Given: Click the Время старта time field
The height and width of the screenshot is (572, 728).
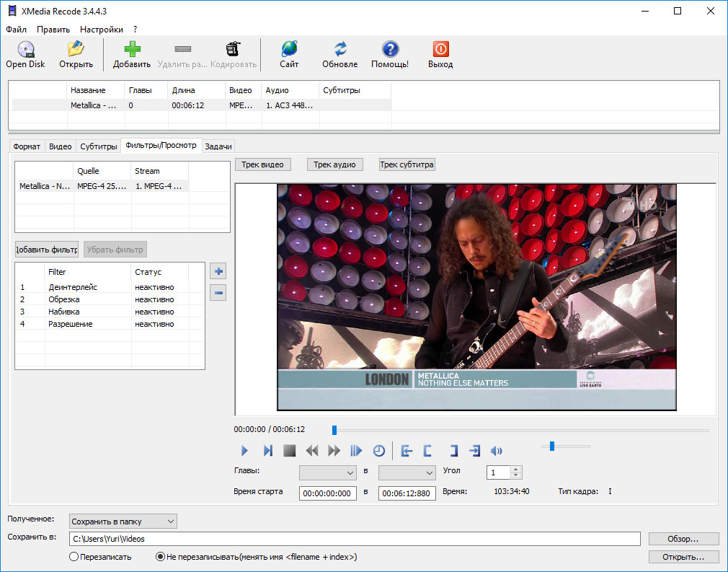Looking at the screenshot, I should (x=328, y=493).
